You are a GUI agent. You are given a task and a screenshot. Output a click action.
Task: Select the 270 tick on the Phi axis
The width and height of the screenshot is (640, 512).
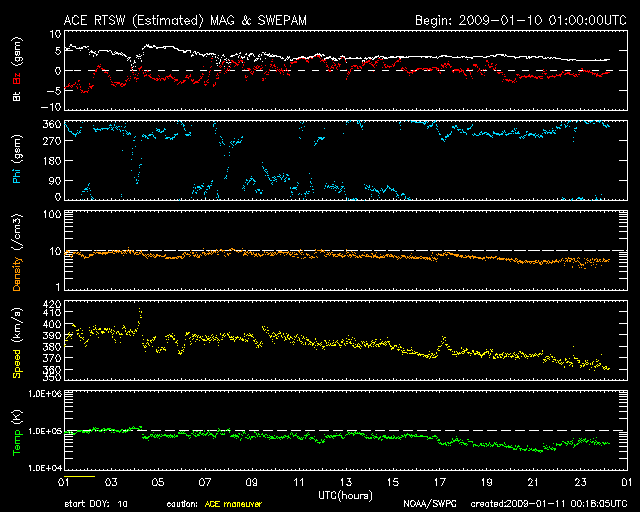tap(51, 141)
